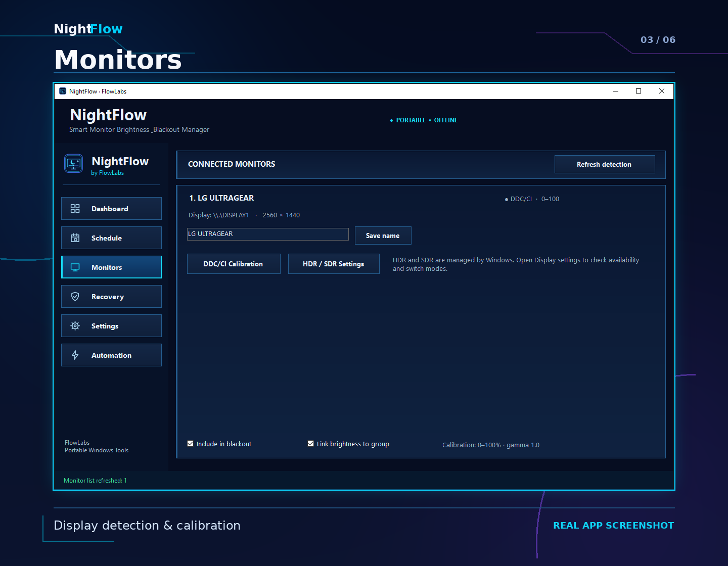Click the "2560 × 1440" resolution text
Viewport: 728px width, 566px height.
coord(281,215)
